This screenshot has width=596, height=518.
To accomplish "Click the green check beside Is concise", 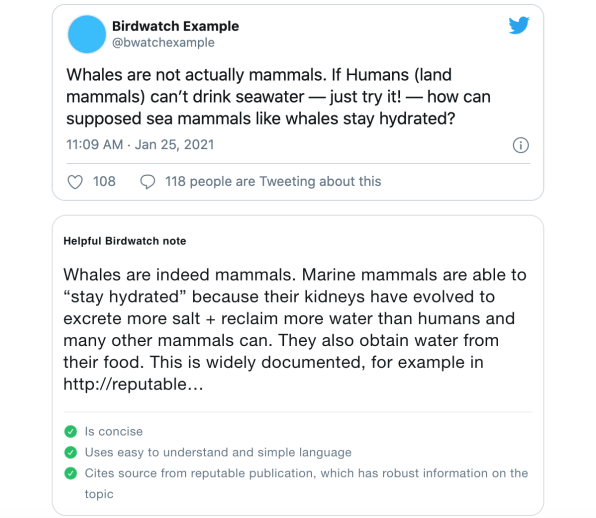I will tap(71, 431).
